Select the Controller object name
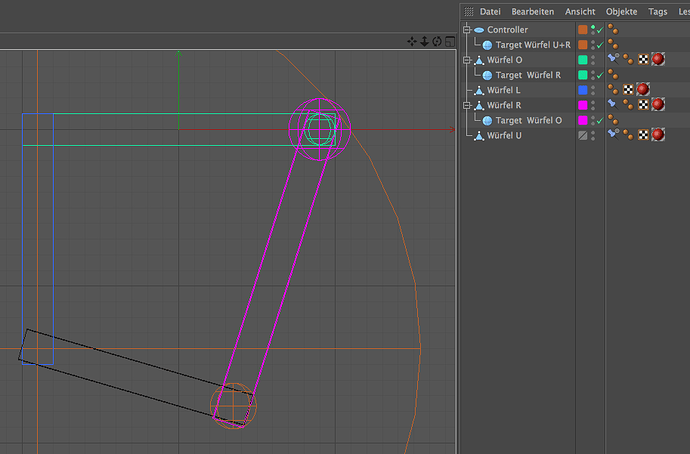Screen dimensions: 690x454 click(x=507, y=30)
